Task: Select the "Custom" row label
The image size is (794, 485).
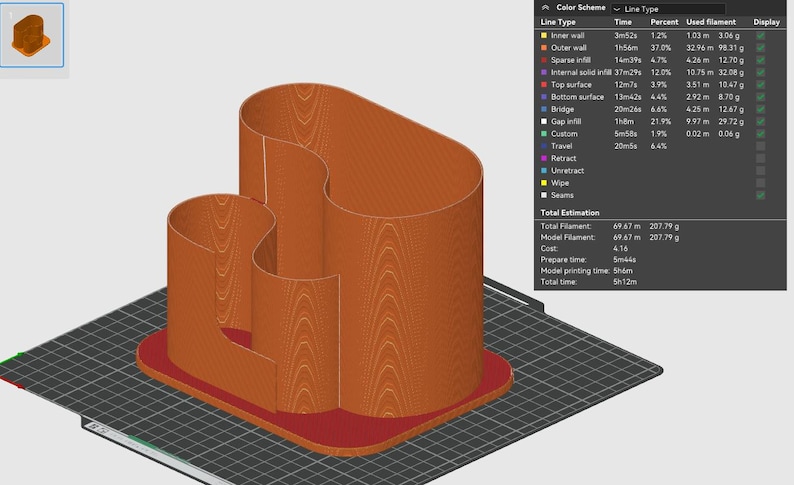Action: point(564,134)
